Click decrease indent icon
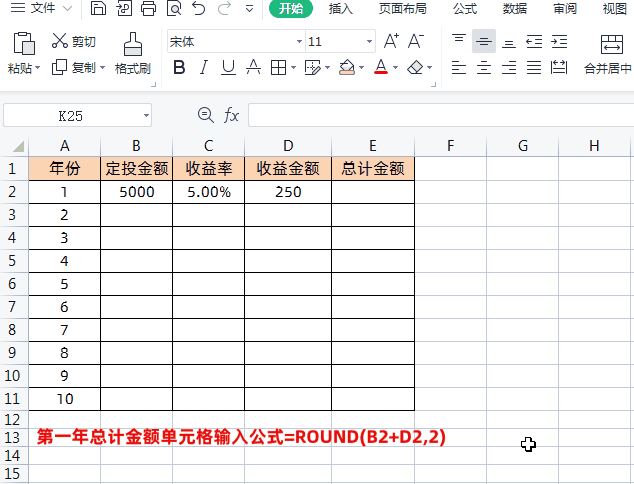634x484 pixels. [534, 41]
